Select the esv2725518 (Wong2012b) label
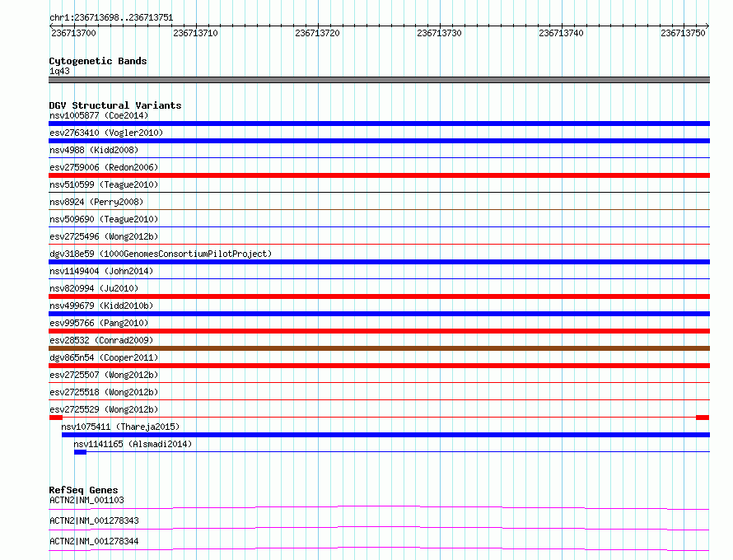 [x=104, y=392]
